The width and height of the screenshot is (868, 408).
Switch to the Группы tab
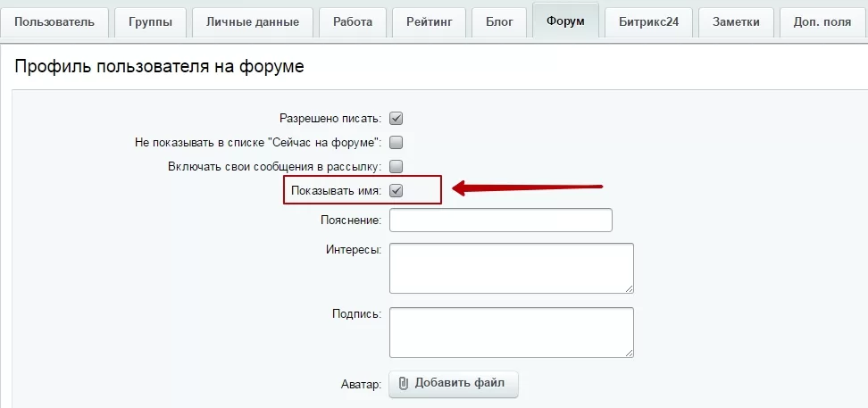(x=150, y=22)
